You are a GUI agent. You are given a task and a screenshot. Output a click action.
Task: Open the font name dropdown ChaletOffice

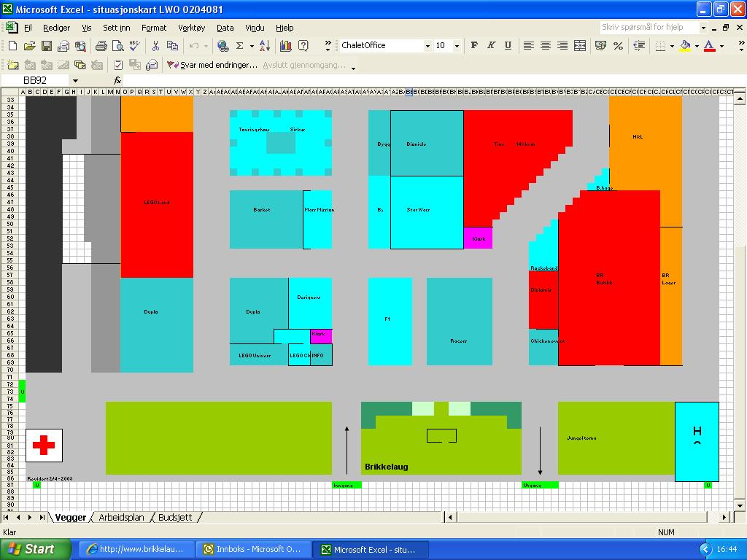(x=427, y=46)
